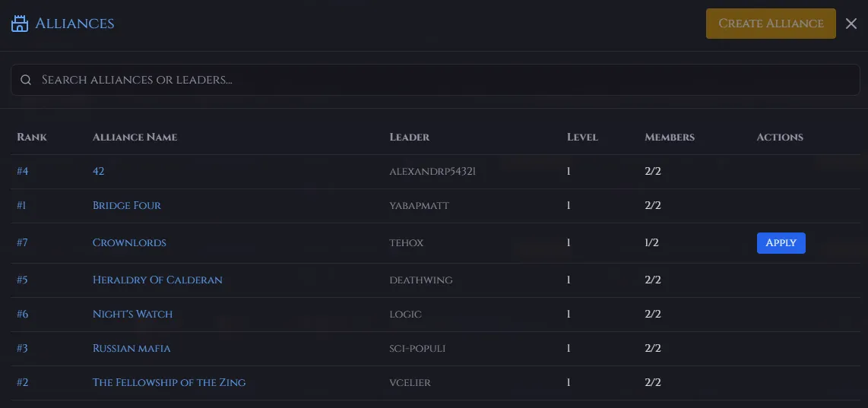The width and height of the screenshot is (868, 408).
Task: Open The Fellowship of the Zing
Action: point(169,382)
